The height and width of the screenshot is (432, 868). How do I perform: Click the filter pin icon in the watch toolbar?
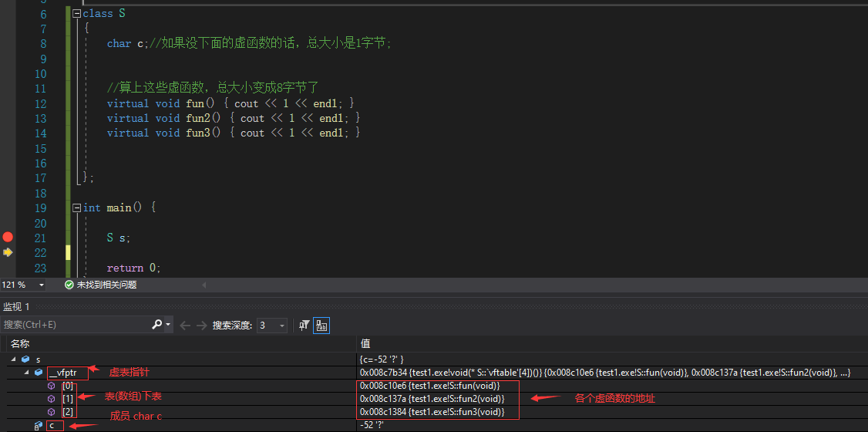point(304,326)
